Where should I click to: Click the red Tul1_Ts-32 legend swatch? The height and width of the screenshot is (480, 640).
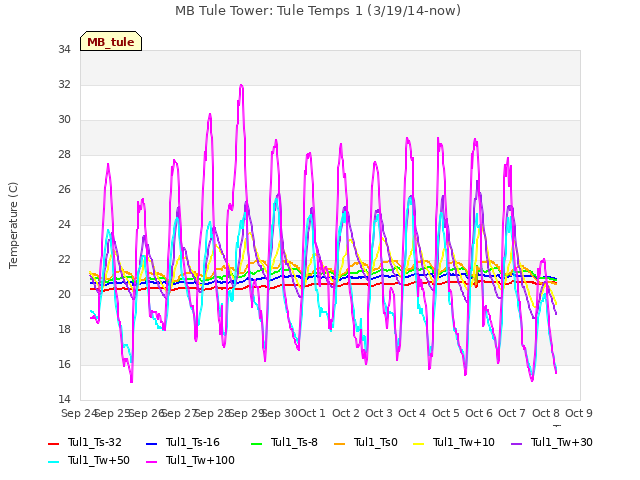tap(53, 444)
